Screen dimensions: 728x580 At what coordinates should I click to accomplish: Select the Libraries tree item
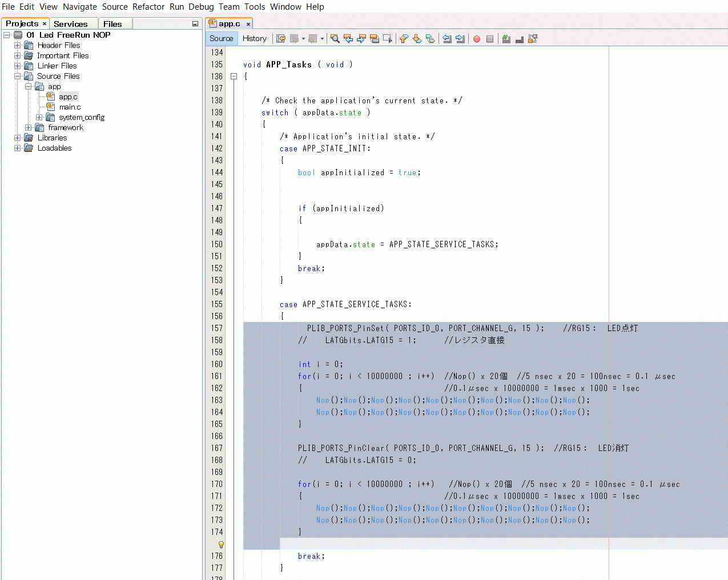click(52, 138)
